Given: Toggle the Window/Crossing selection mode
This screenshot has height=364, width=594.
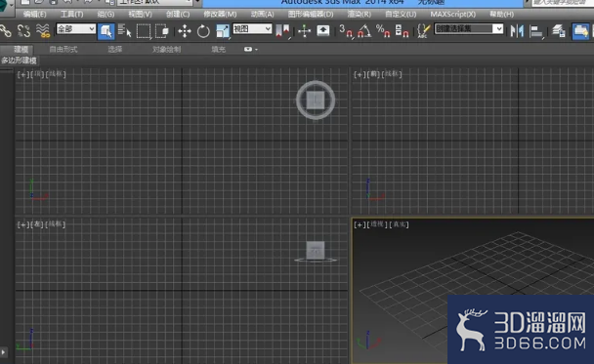Looking at the screenshot, I should (x=162, y=31).
